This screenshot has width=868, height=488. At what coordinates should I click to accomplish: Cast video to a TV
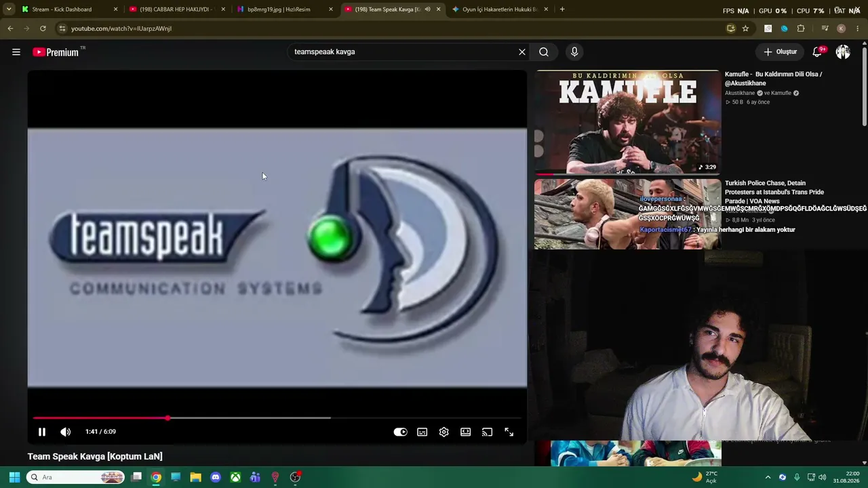pos(487,432)
